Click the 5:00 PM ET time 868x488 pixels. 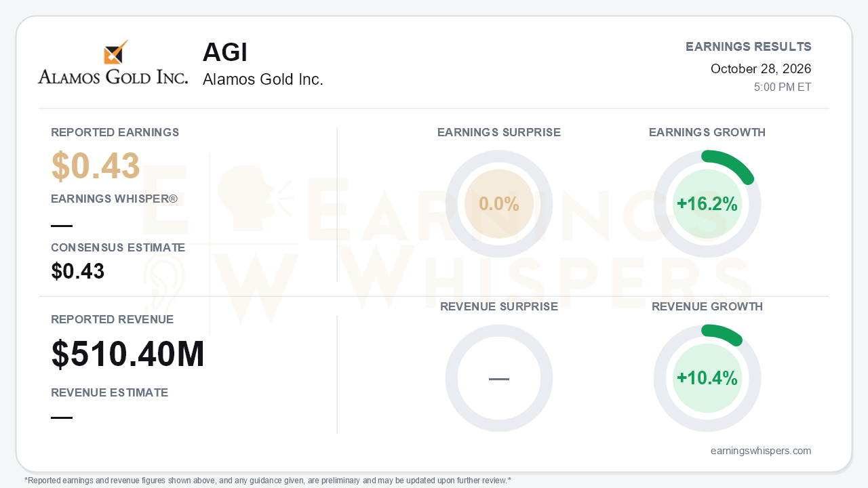click(783, 87)
